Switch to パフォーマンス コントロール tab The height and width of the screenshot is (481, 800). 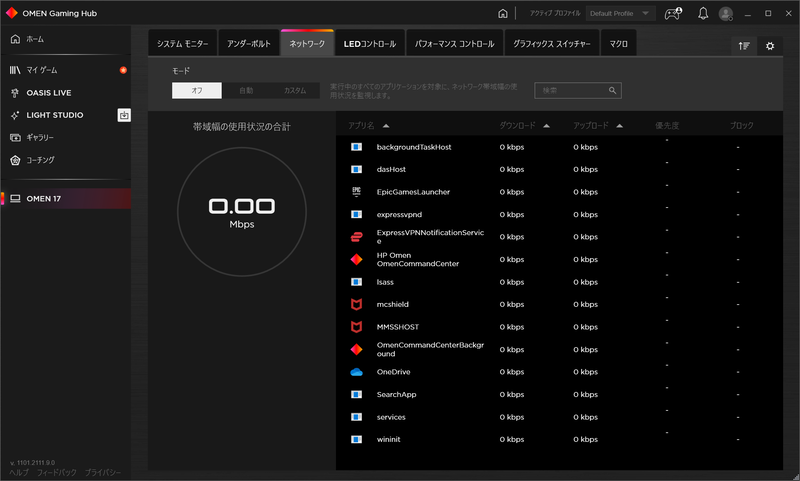(x=455, y=43)
